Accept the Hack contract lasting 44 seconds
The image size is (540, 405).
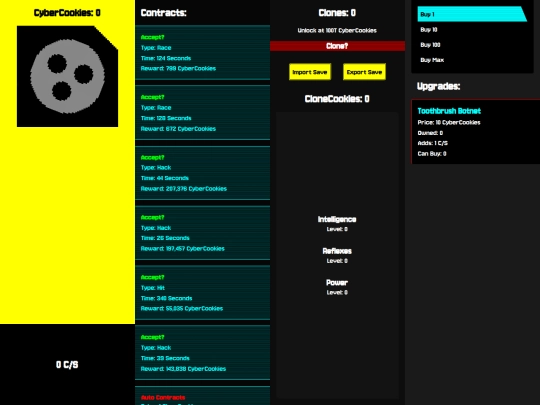click(153, 157)
